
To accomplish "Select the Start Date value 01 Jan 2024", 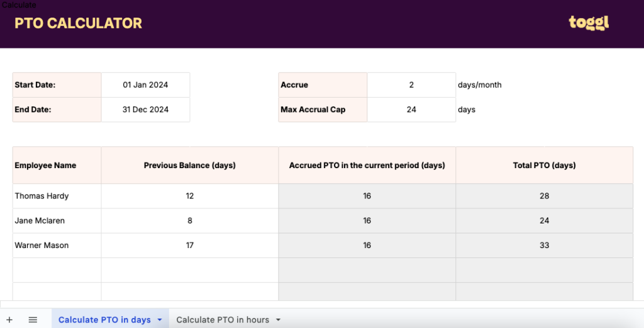I will 145,85.
